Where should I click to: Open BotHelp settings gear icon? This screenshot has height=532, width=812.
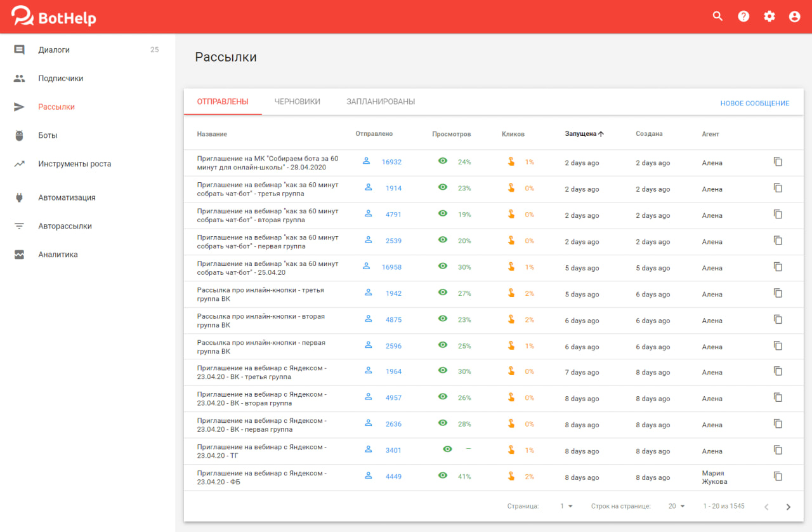click(x=769, y=16)
